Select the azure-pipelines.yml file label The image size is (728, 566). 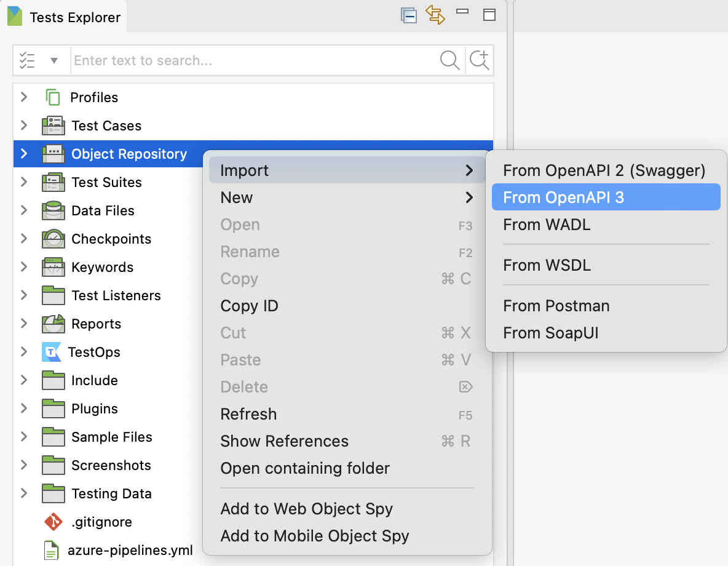(x=130, y=550)
